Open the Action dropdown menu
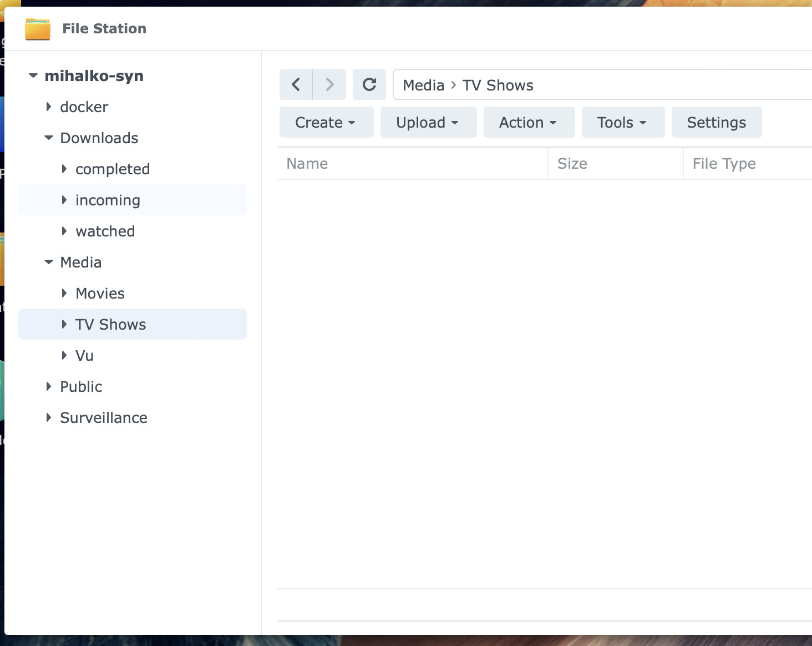The height and width of the screenshot is (646, 812). 529,122
